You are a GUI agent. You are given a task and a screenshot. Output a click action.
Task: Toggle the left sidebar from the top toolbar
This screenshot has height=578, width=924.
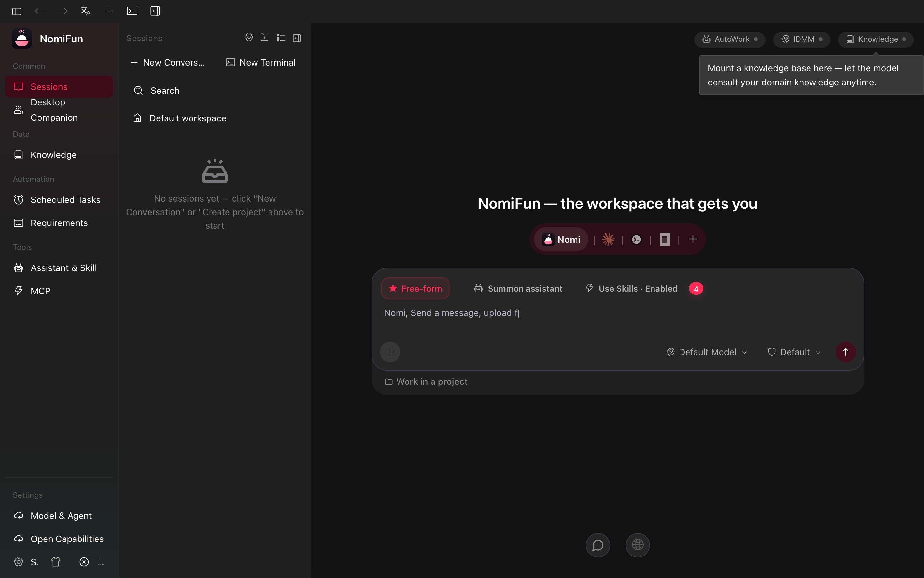click(16, 11)
